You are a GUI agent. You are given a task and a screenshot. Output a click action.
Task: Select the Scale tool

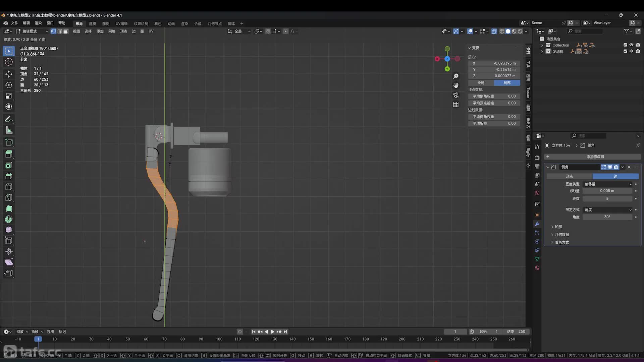coord(9,96)
